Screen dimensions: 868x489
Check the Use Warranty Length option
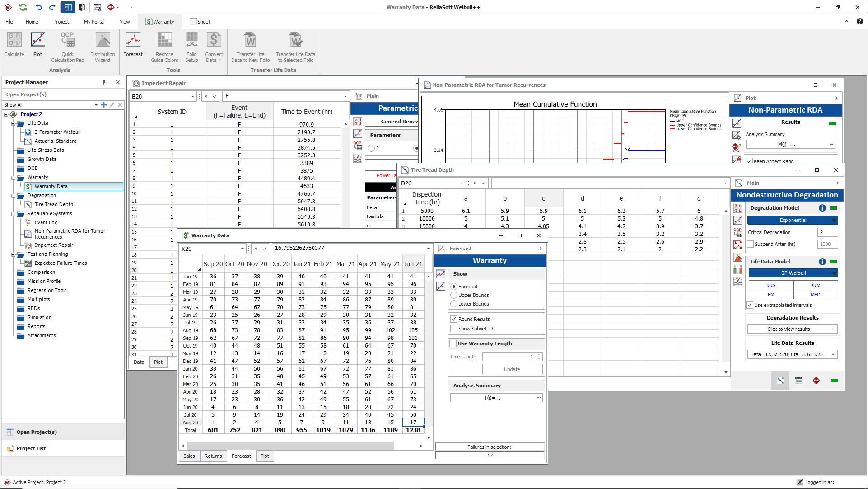pyautogui.click(x=453, y=343)
